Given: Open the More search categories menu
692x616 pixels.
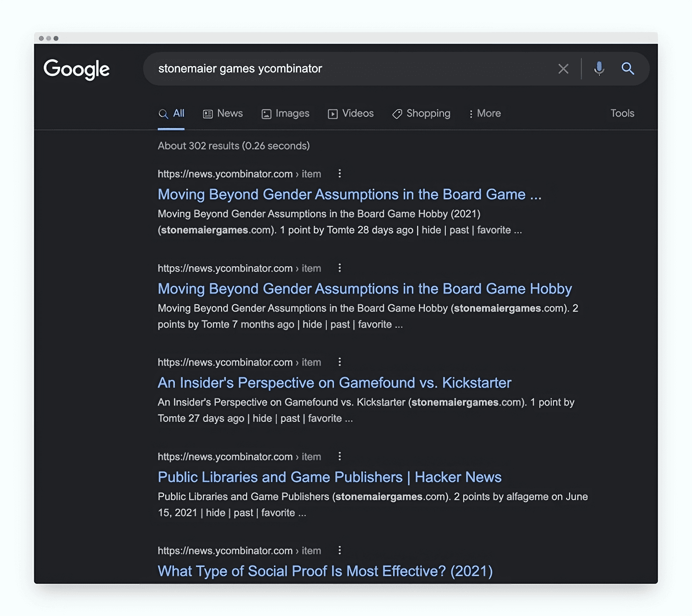Looking at the screenshot, I should pyautogui.click(x=484, y=113).
